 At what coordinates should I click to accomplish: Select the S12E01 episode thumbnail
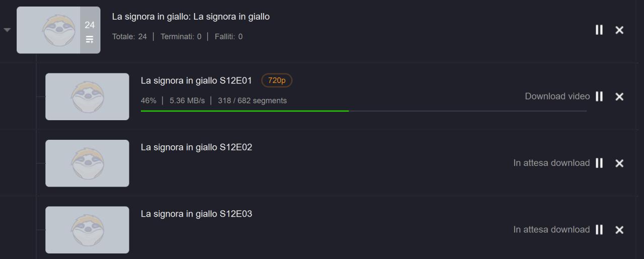pyautogui.click(x=87, y=97)
